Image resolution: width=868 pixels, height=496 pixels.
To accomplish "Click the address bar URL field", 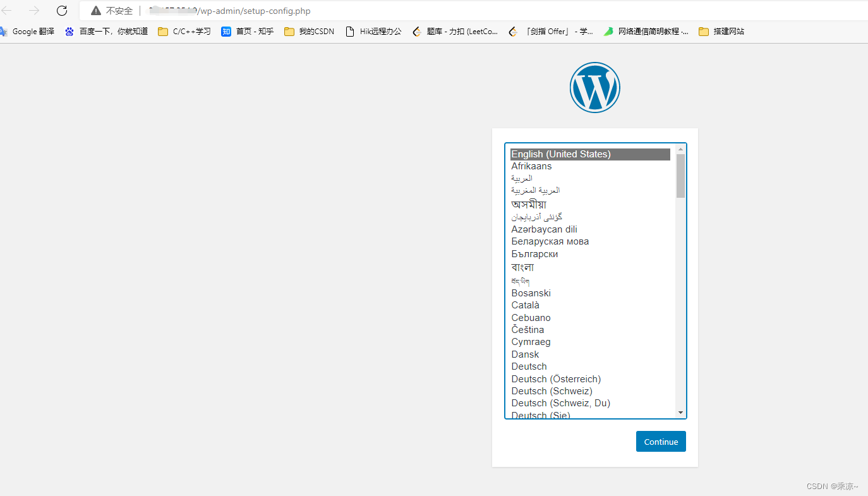I will pyautogui.click(x=474, y=11).
